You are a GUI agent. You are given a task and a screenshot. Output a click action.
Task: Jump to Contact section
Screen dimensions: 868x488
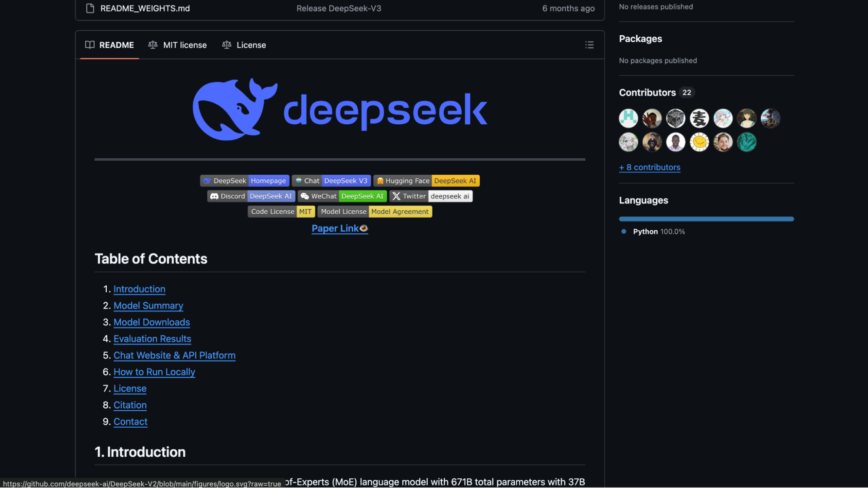pos(130,422)
